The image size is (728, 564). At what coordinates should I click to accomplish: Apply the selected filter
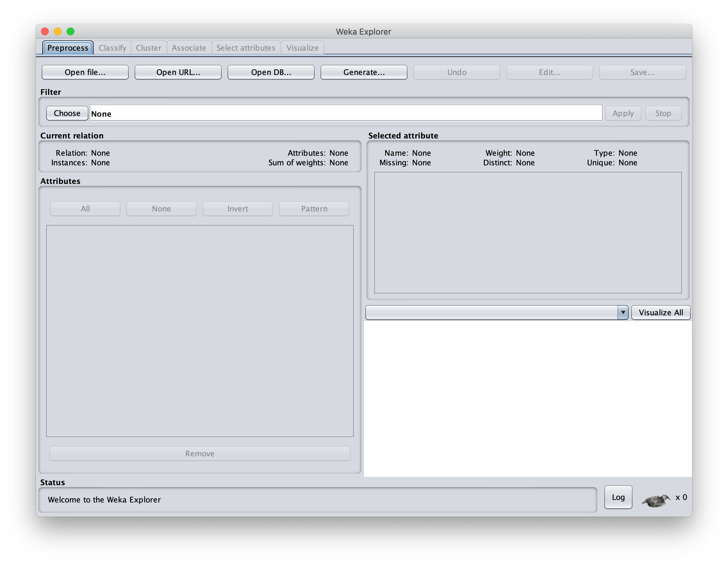623,113
